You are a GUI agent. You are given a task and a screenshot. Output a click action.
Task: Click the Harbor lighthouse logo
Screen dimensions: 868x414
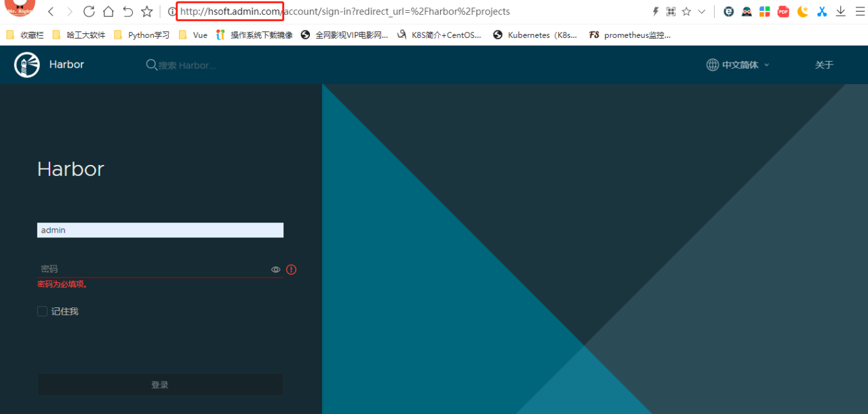[27, 64]
